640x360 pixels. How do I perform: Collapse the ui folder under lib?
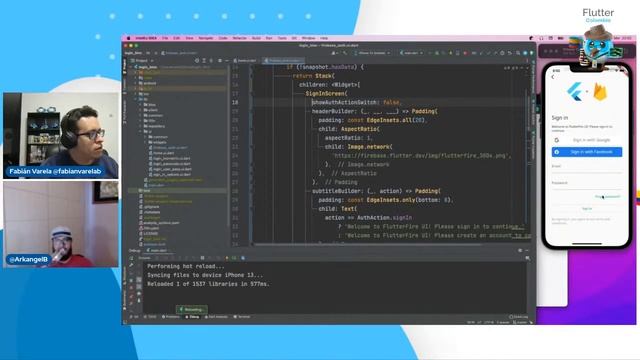click(141, 131)
